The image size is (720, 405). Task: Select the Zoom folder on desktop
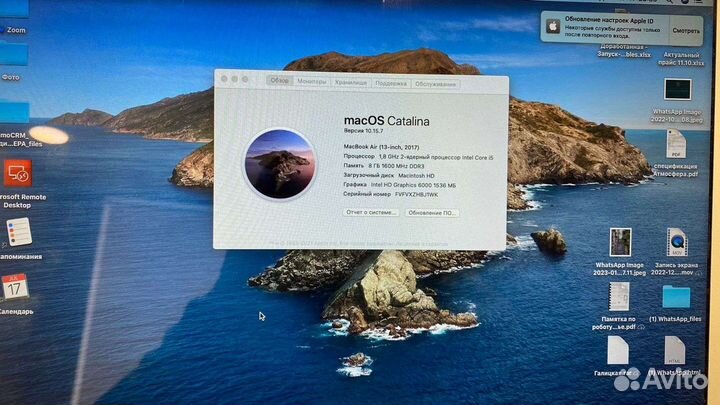(14, 9)
